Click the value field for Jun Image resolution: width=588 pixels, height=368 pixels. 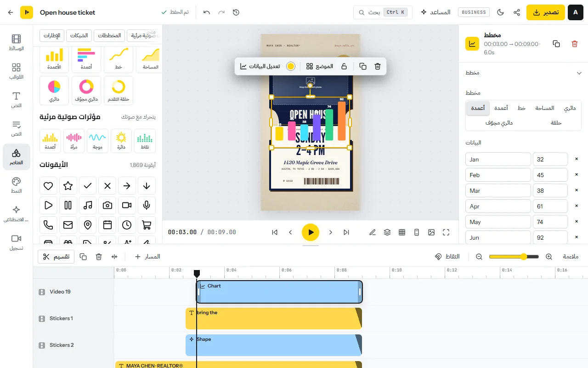click(x=550, y=237)
